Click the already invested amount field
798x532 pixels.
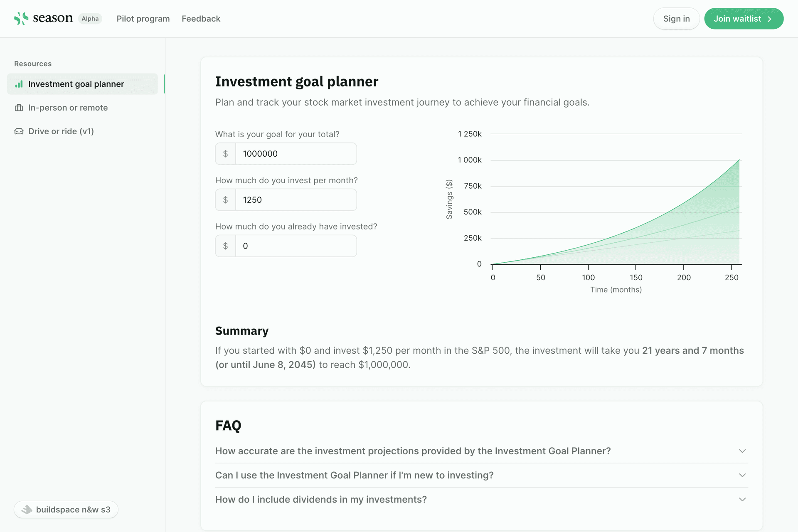tap(296, 246)
